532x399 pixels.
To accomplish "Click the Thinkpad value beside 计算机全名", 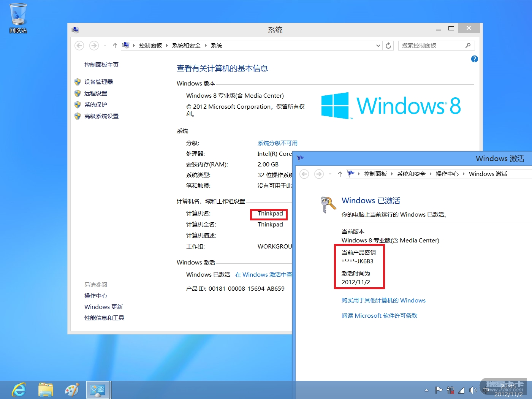I will pyautogui.click(x=270, y=224).
